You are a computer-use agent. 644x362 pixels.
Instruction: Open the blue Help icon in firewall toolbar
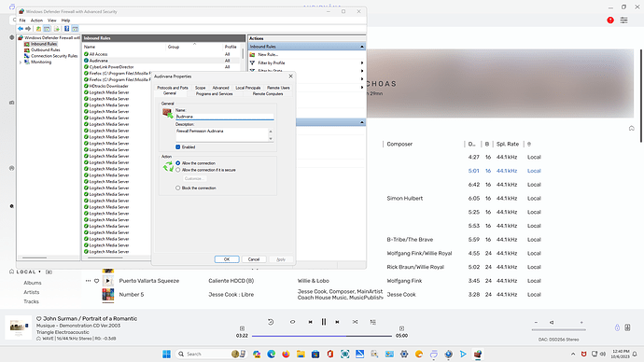click(66, 29)
